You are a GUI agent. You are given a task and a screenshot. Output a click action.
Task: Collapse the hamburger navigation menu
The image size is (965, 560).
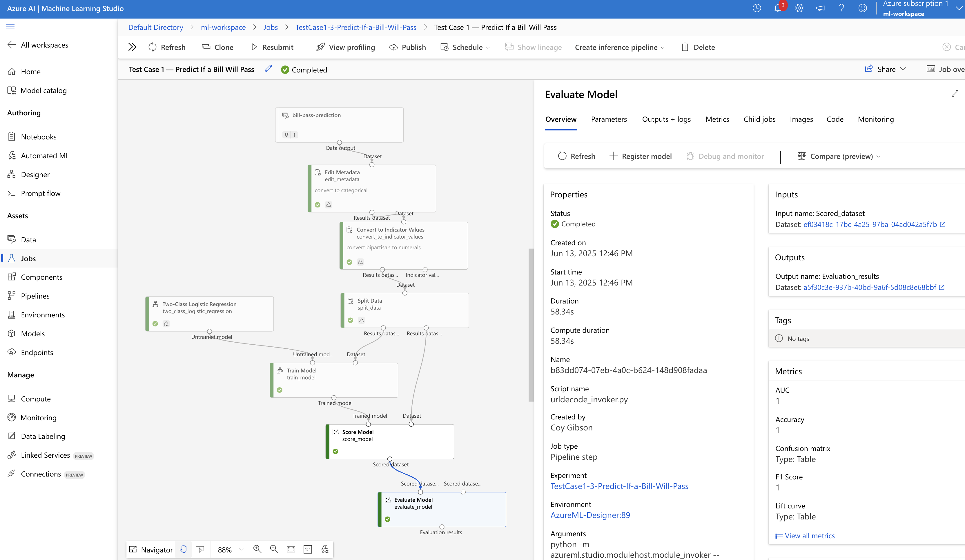point(10,27)
